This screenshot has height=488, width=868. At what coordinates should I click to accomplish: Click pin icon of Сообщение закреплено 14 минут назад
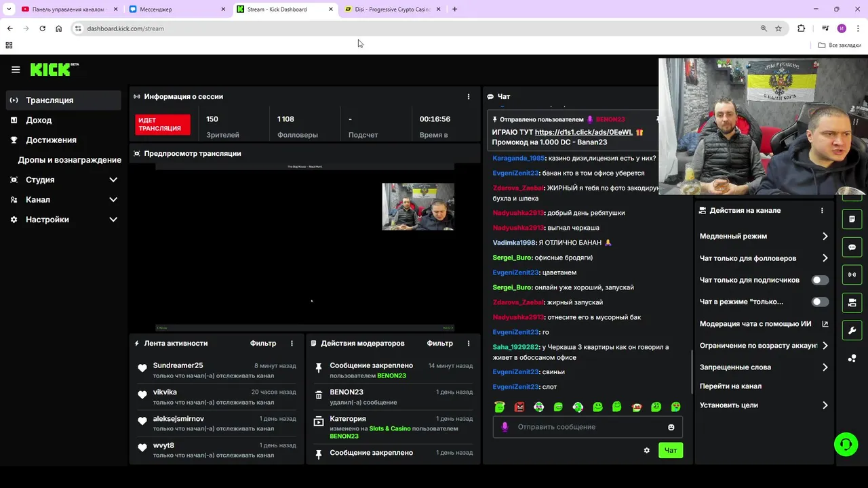click(x=319, y=368)
